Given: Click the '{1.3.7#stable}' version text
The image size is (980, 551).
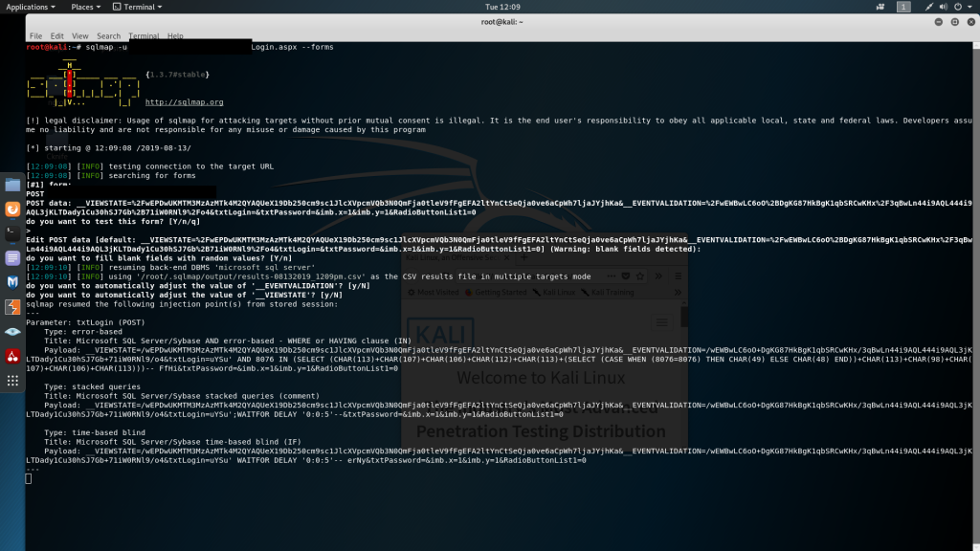Looking at the screenshot, I should tap(177, 75).
